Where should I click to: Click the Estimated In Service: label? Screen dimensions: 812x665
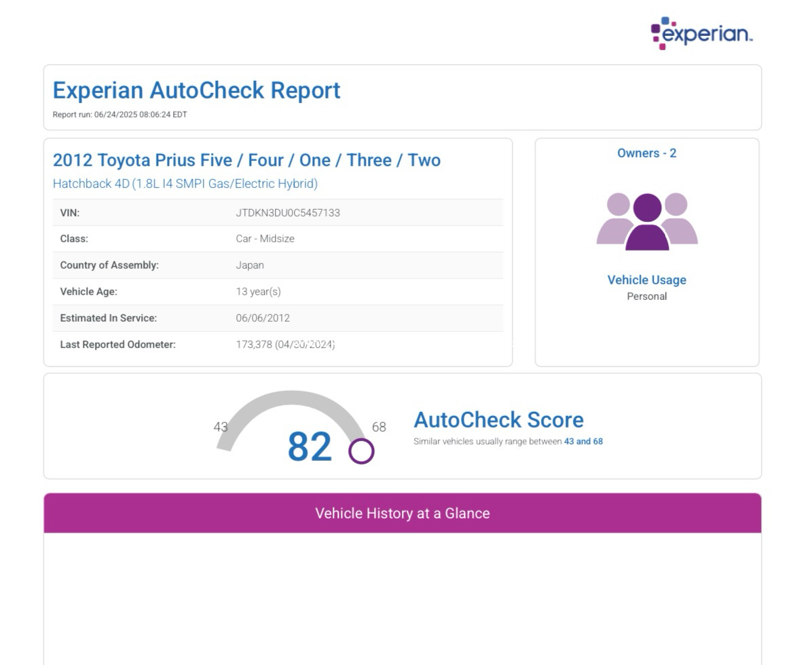108,318
